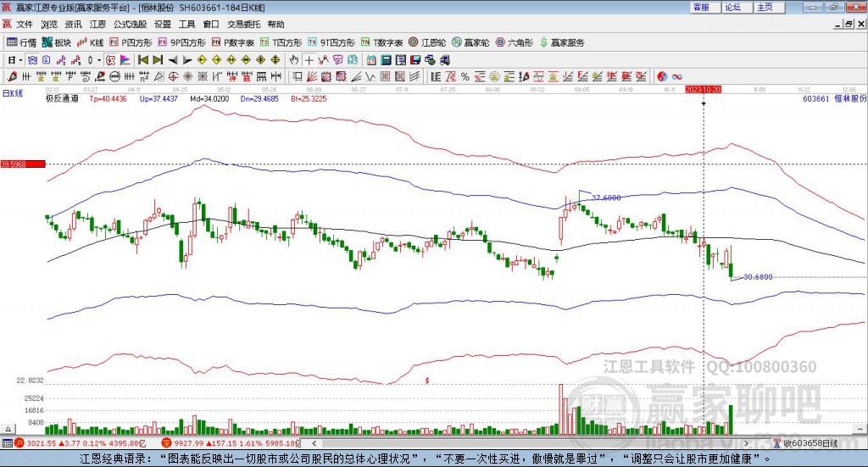Click the 极反通道 indicator name
This screenshot has width=868, height=467.
tap(62, 98)
